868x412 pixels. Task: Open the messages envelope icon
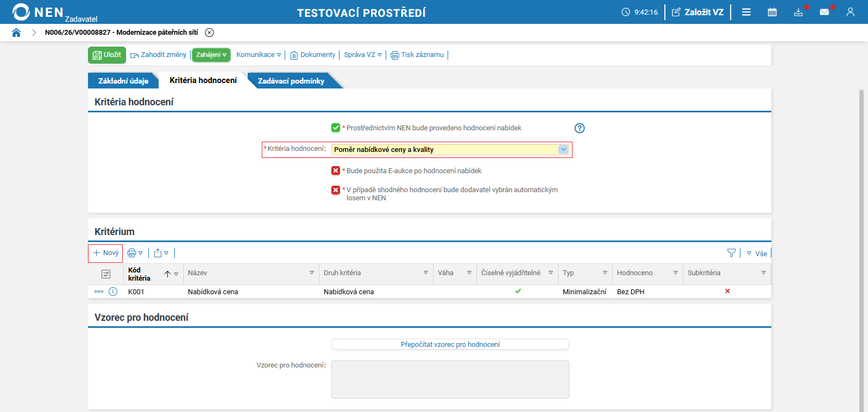[x=824, y=12]
